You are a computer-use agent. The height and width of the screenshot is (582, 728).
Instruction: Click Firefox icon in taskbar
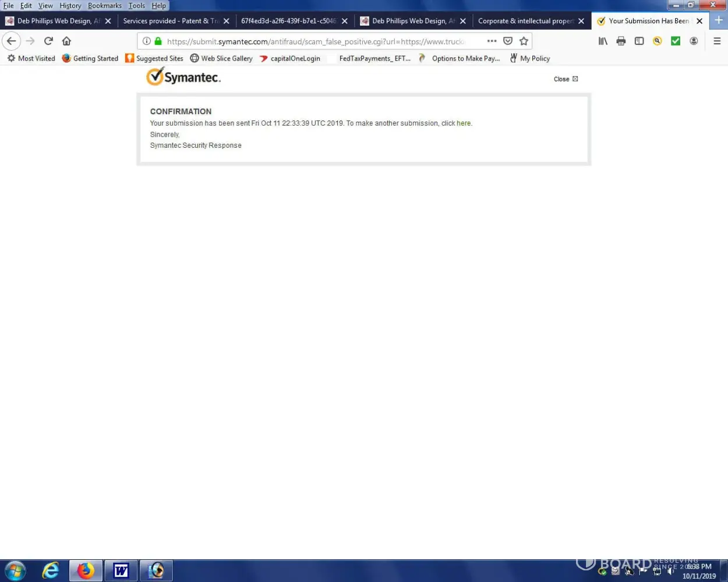coord(86,570)
